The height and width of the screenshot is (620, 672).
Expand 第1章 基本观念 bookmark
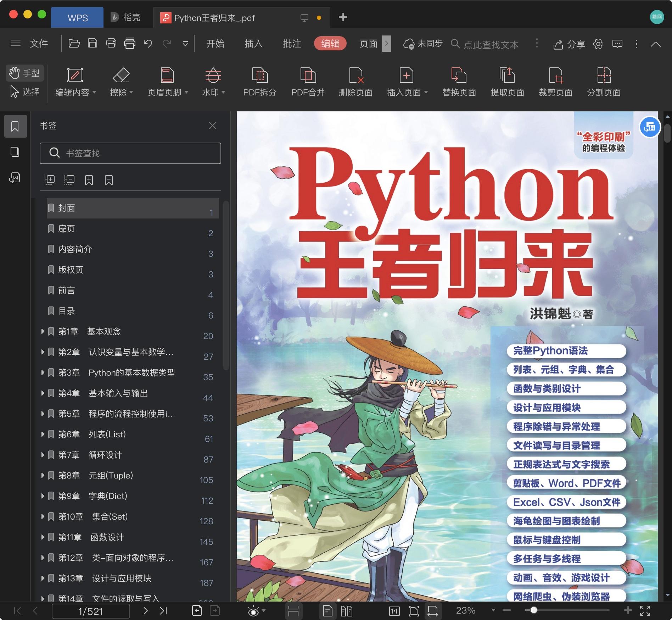pyautogui.click(x=43, y=331)
